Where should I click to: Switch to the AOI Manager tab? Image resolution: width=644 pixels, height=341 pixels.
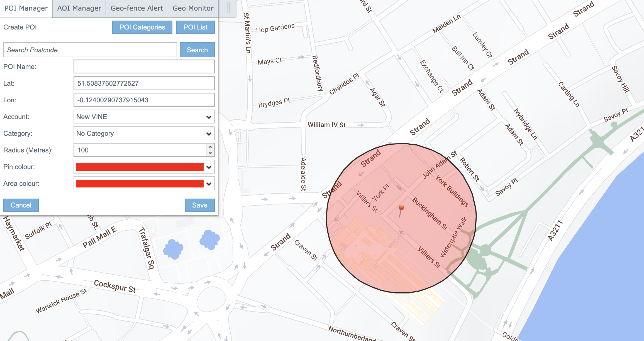click(x=79, y=8)
